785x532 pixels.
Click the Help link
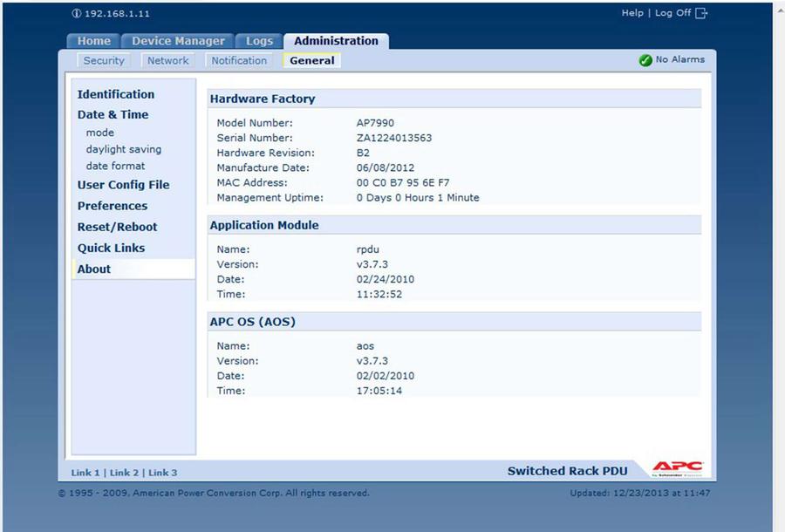pyautogui.click(x=631, y=13)
